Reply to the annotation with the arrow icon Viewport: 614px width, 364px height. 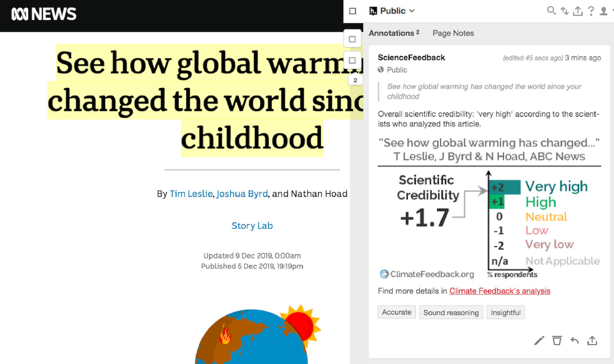tap(575, 340)
